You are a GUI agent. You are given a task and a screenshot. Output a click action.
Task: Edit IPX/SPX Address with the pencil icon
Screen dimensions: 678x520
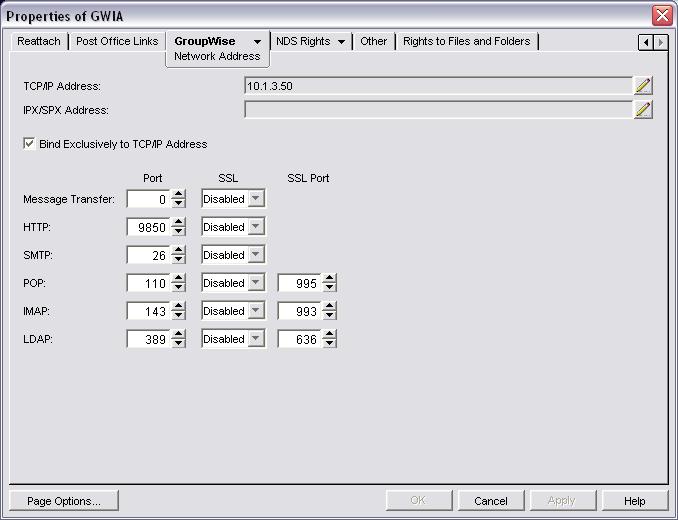coord(643,110)
